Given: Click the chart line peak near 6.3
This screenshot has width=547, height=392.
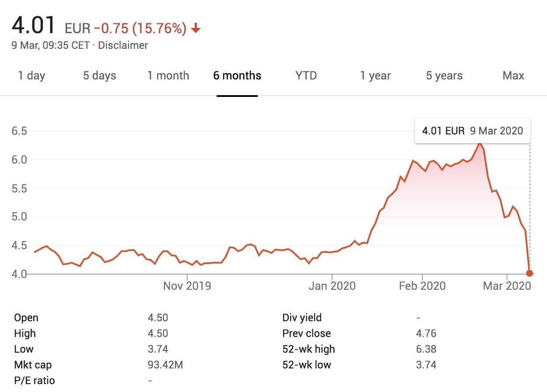Looking at the screenshot, I should [479, 143].
